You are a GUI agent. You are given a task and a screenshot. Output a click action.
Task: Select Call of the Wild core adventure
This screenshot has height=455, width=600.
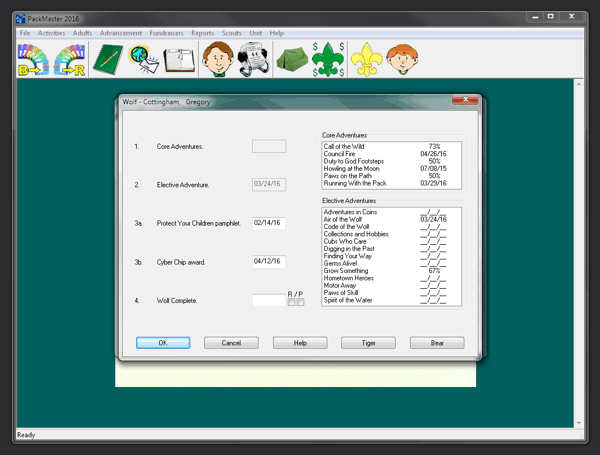(391, 147)
